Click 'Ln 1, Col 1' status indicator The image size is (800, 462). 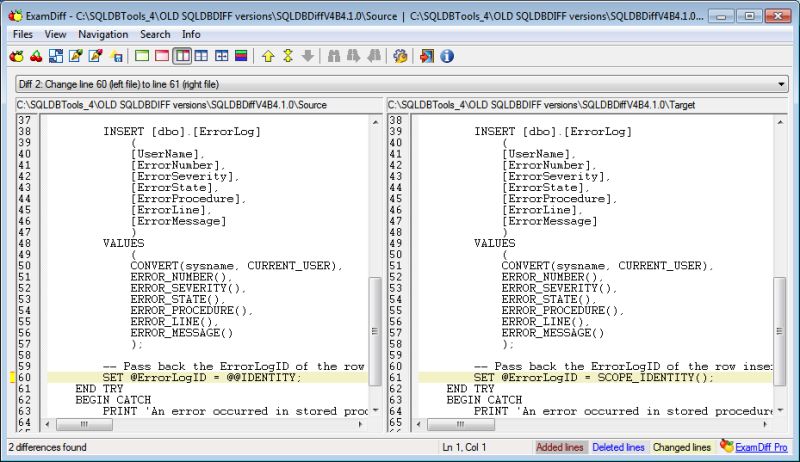pos(464,447)
